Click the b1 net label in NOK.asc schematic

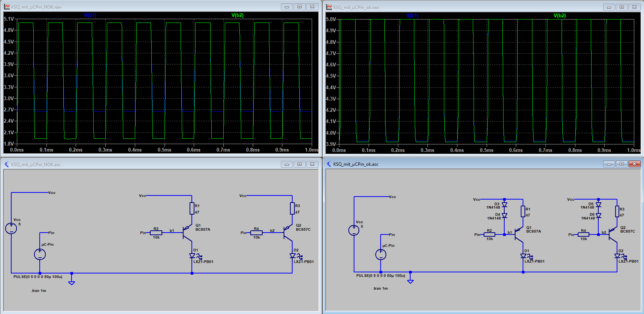pos(172,231)
